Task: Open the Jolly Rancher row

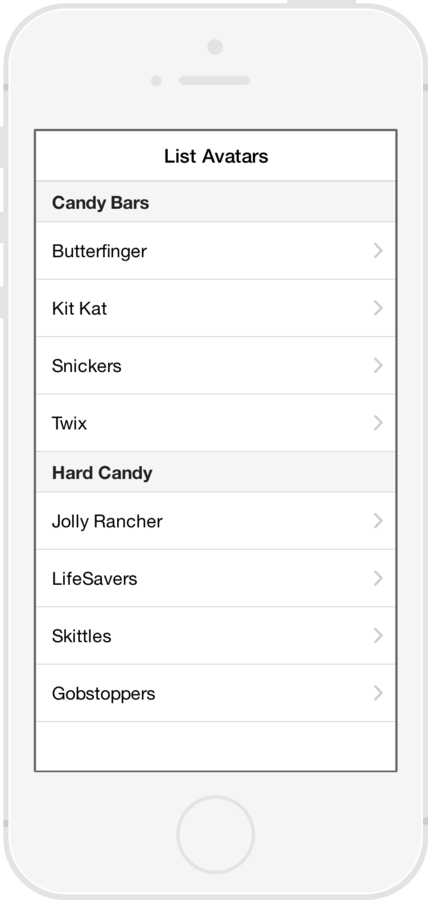Action: tap(216, 521)
